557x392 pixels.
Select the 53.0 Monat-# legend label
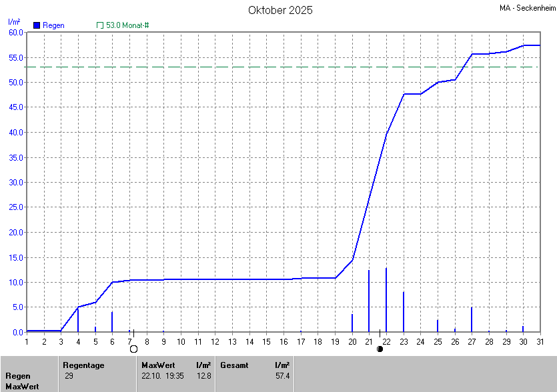pyautogui.click(x=127, y=25)
